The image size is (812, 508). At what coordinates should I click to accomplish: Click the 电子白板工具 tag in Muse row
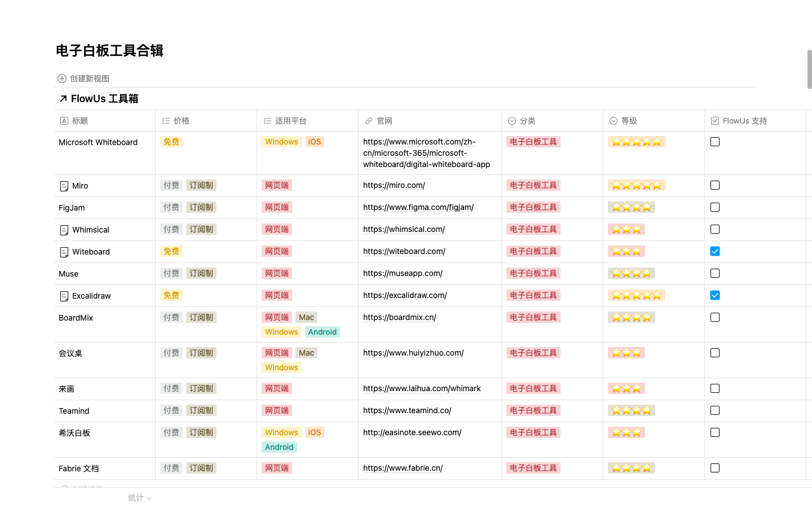click(533, 273)
